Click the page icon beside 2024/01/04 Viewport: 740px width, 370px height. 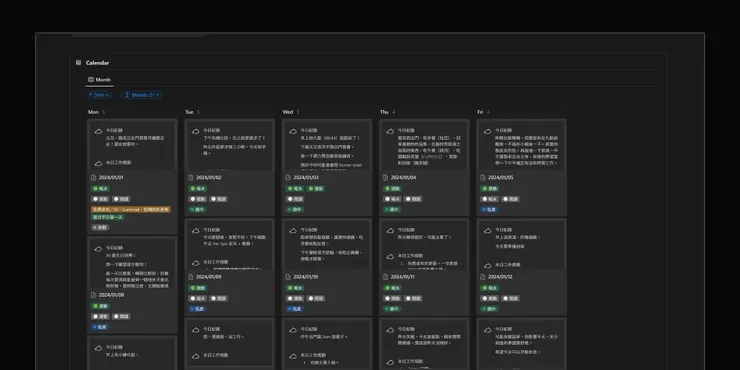tap(385, 177)
